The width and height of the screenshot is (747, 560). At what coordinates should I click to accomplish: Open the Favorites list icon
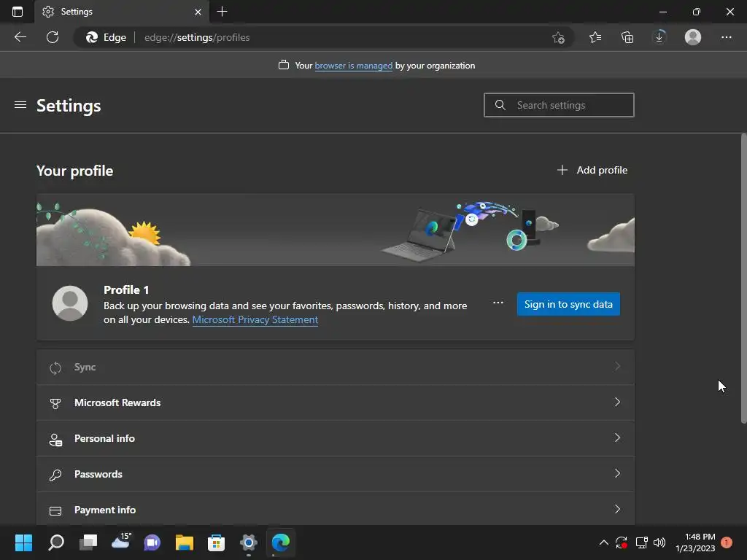595,37
